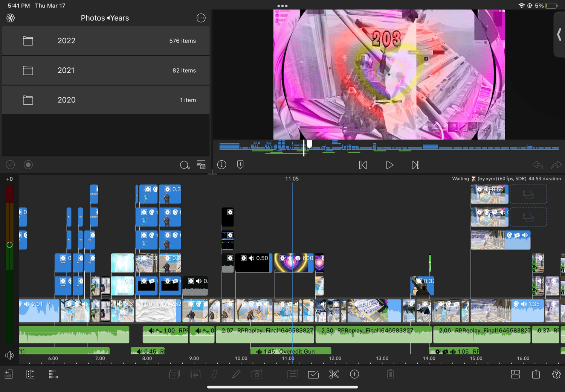
Task: Open the export share menu
Action: (536, 374)
